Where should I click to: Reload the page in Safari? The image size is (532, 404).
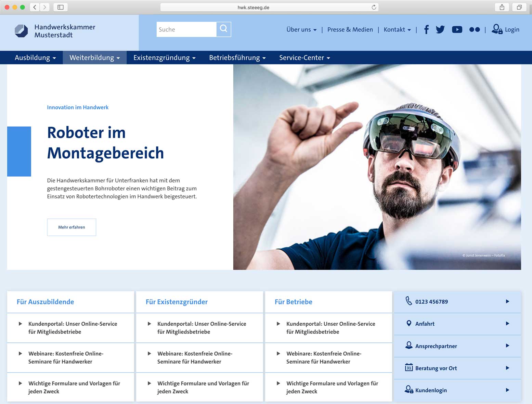[374, 7]
